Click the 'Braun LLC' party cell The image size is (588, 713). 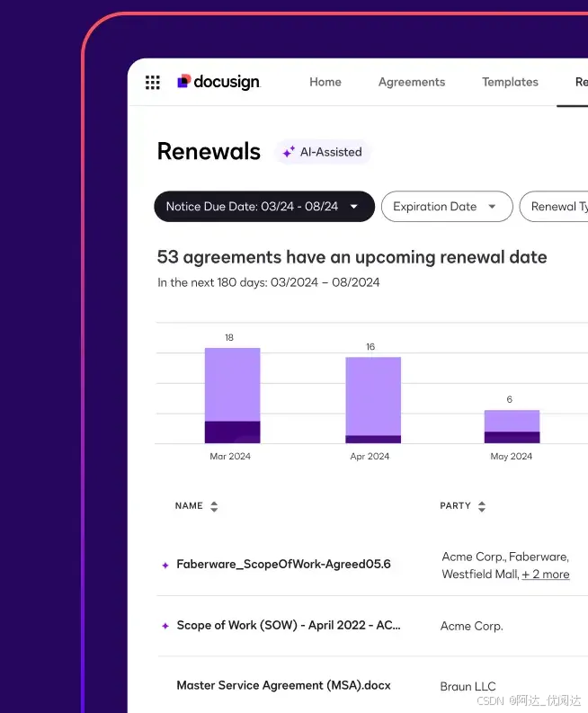(x=468, y=686)
